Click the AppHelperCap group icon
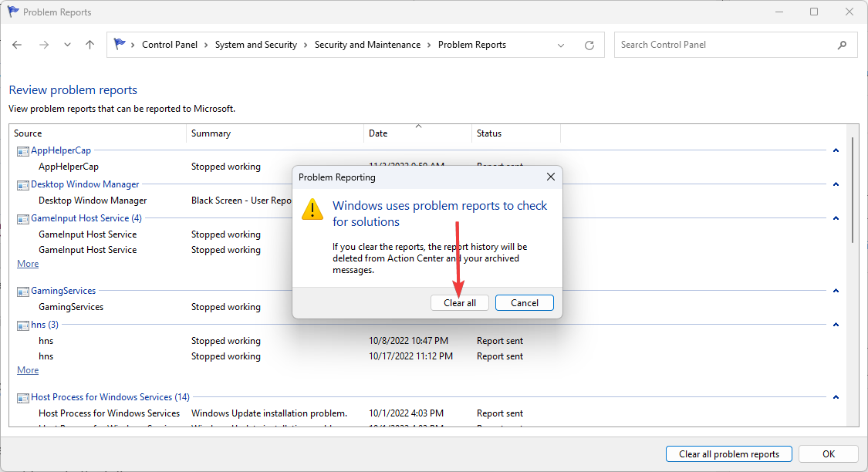868x472 pixels. 22,151
